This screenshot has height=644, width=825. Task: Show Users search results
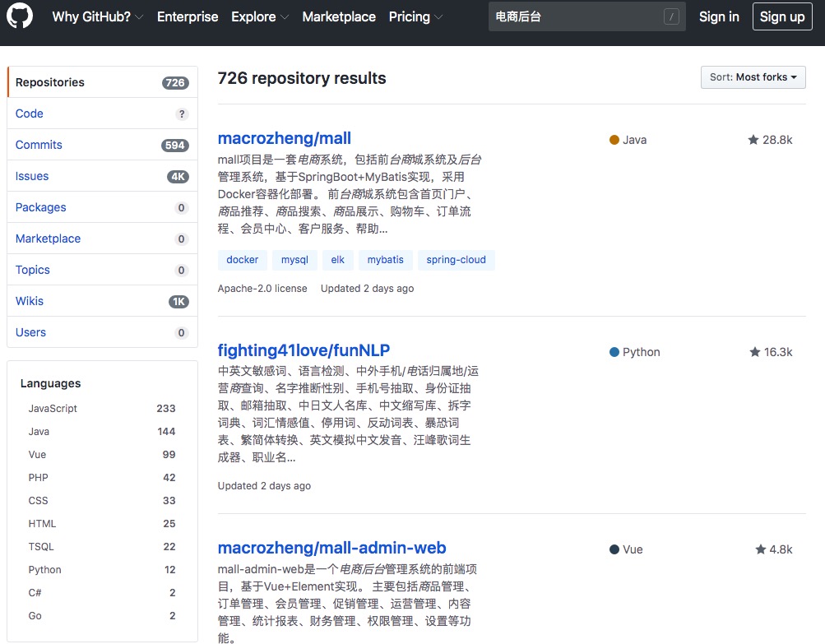point(103,332)
